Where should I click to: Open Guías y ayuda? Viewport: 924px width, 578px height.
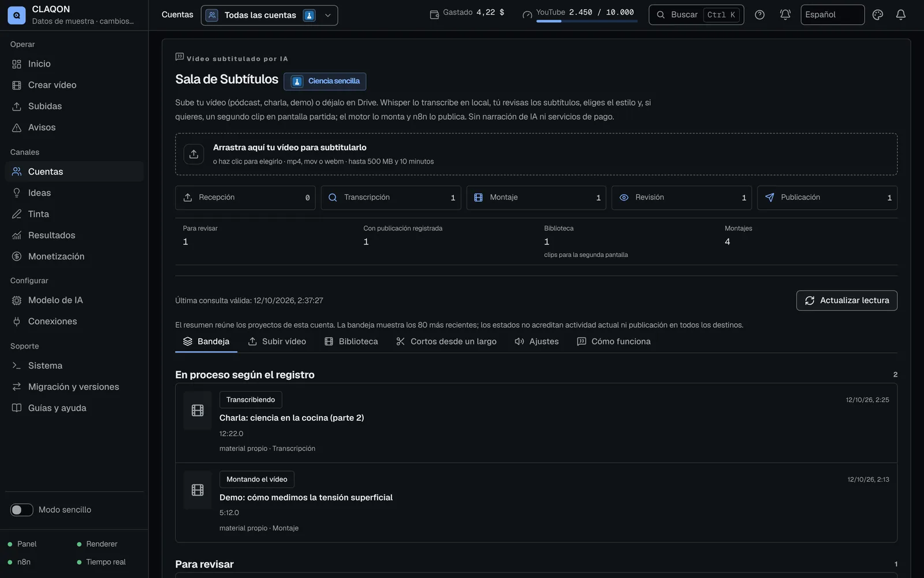[x=74, y=408]
